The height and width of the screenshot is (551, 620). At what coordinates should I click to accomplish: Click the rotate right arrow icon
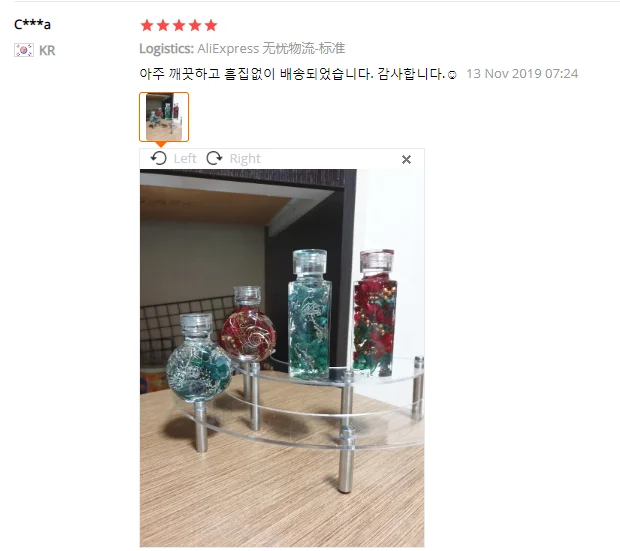point(214,158)
